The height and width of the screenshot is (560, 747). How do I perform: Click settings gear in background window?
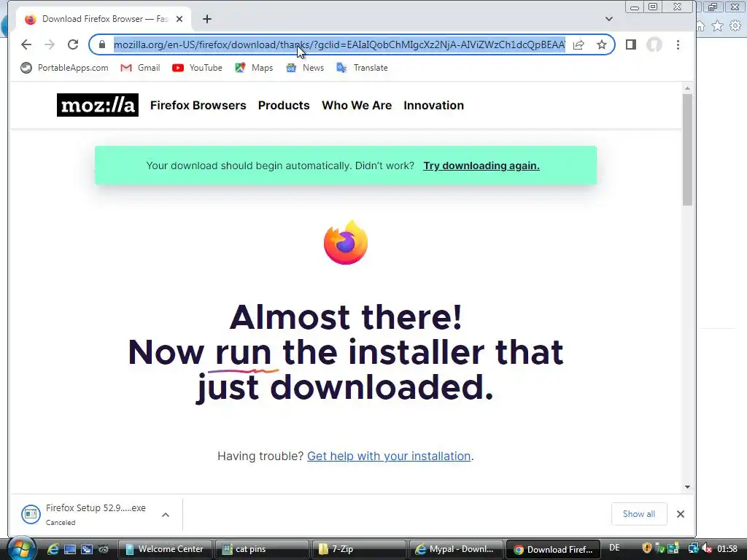pos(735,26)
